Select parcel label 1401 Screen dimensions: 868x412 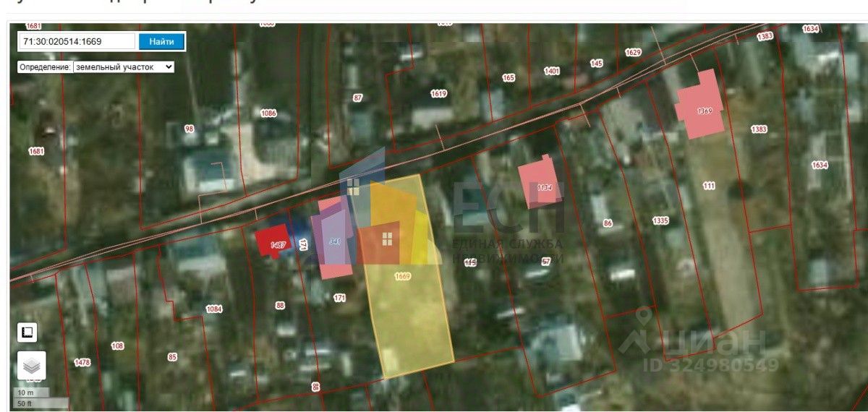(552, 71)
